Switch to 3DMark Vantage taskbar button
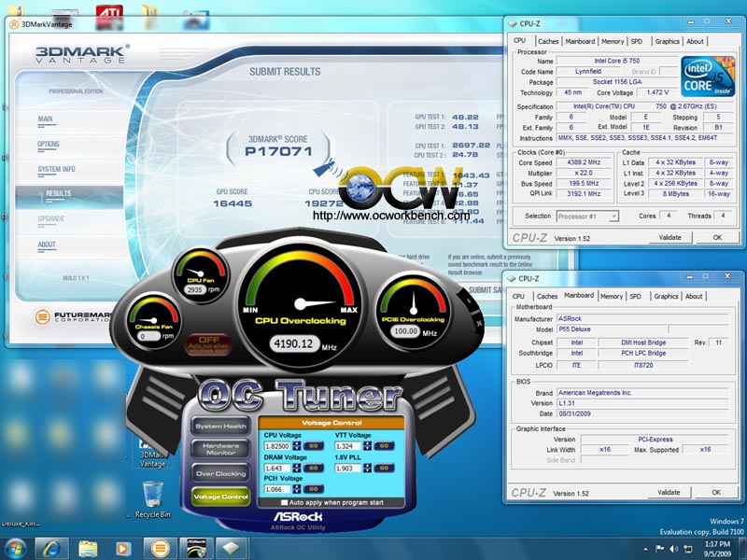Viewport: 747px width, 560px height. click(x=160, y=549)
